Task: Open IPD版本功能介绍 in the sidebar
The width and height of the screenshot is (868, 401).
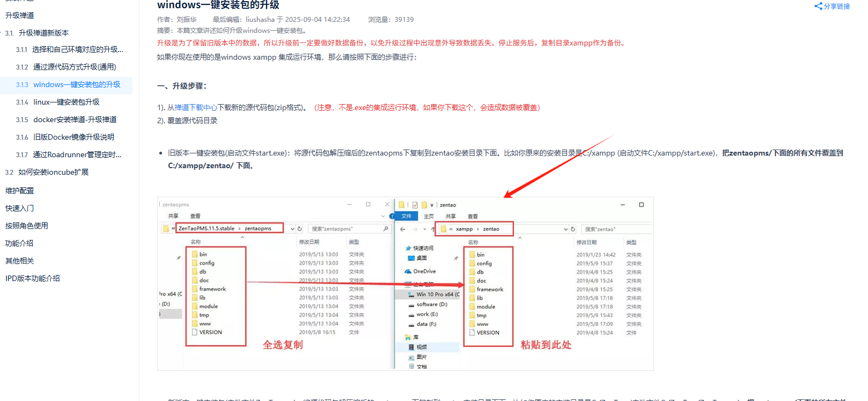Action: tap(33, 278)
